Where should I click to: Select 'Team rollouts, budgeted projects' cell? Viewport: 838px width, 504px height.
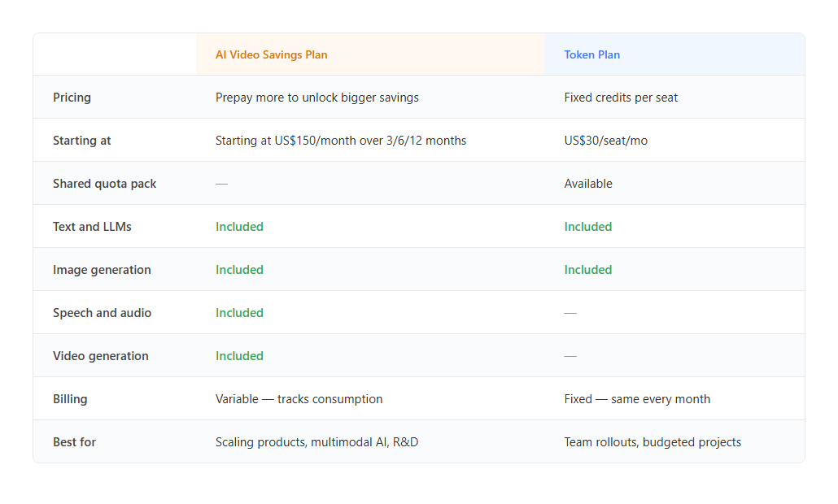(x=653, y=442)
